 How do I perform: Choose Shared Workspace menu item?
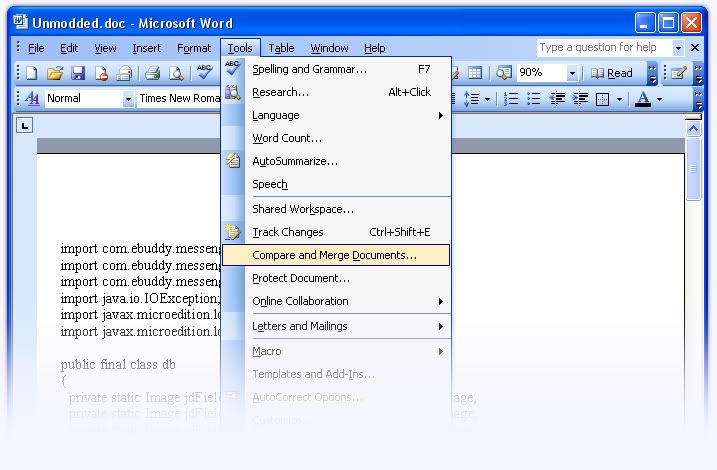tap(337, 209)
